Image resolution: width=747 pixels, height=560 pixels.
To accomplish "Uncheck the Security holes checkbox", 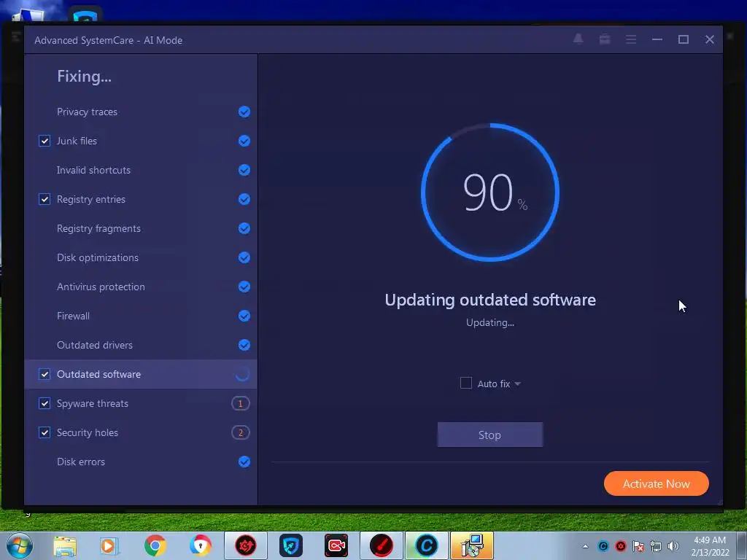I will [44, 432].
